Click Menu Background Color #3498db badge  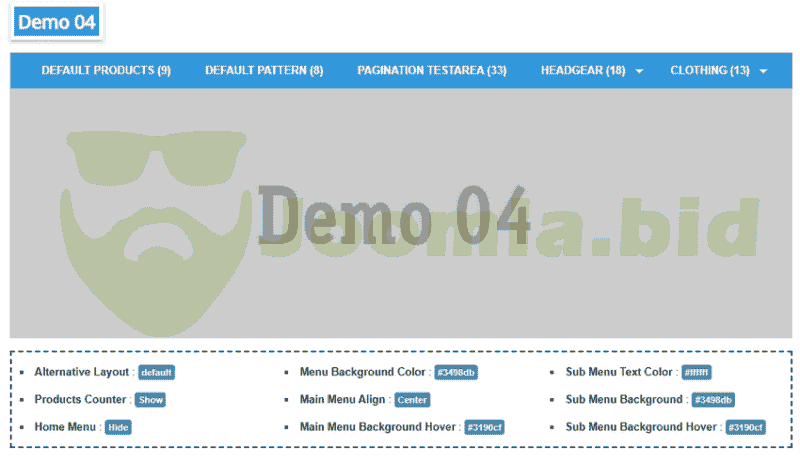click(455, 373)
